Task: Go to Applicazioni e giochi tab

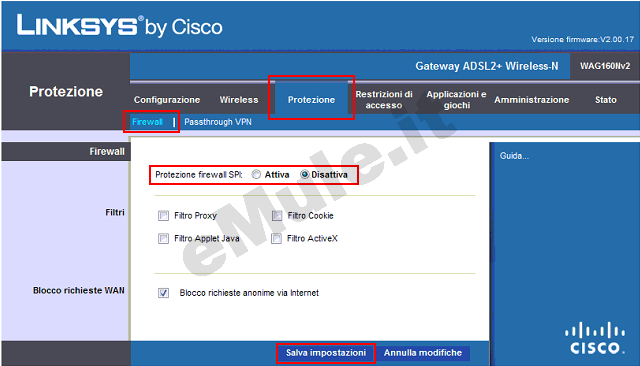Action: click(x=456, y=100)
